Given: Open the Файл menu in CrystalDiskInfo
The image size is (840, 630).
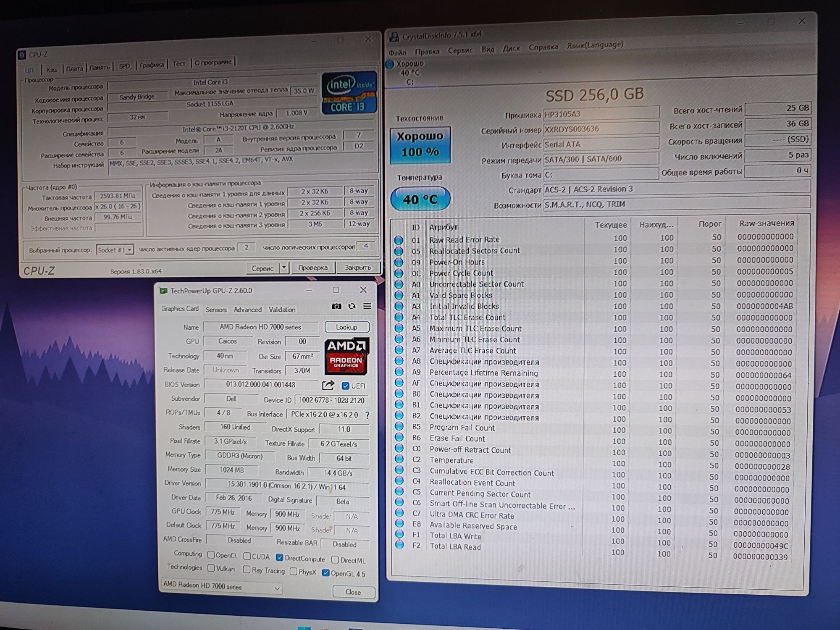Looking at the screenshot, I should point(397,52).
